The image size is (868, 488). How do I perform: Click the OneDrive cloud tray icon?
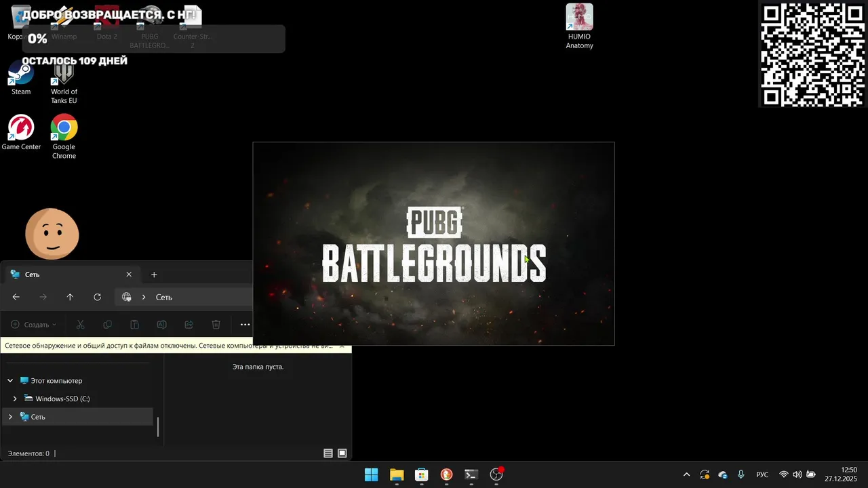pos(723,474)
